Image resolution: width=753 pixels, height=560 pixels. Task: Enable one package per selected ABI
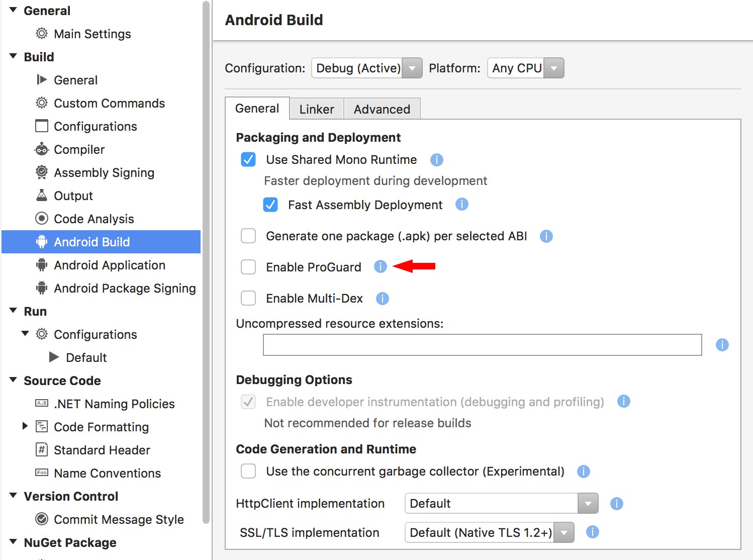(248, 236)
